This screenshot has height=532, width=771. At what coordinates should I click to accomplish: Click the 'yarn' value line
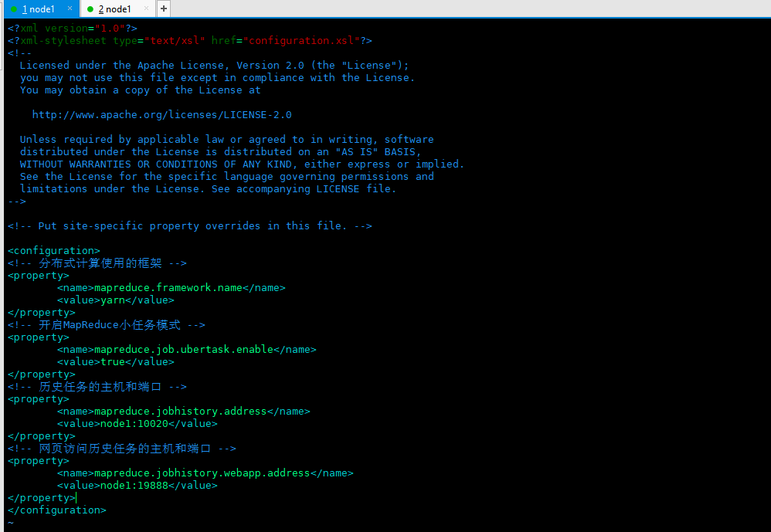click(116, 300)
